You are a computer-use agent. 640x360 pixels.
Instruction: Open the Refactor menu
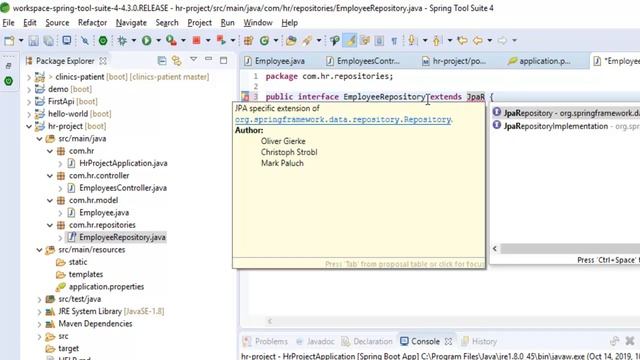pos(92,23)
